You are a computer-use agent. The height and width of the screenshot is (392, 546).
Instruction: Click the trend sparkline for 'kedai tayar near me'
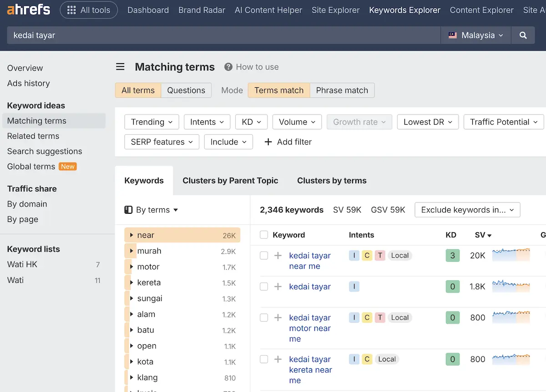point(511,255)
